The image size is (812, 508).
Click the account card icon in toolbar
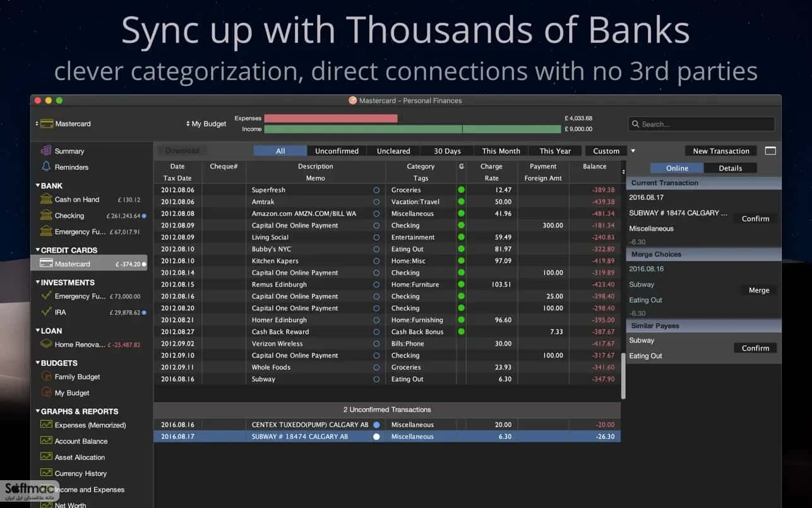pyautogui.click(x=46, y=124)
